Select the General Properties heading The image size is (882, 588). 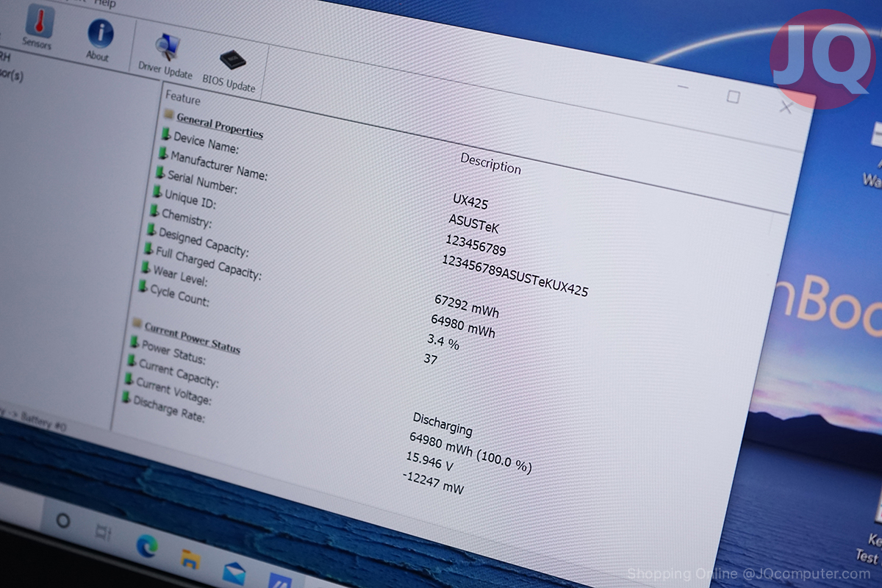[x=220, y=126]
